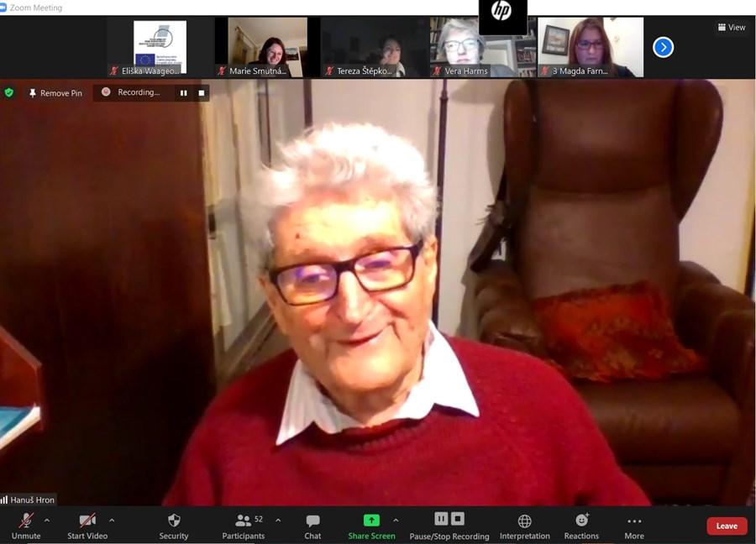Click the red Leave button
Image resolution: width=756 pixels, height=544 pixels.
(x=726, y=526)
